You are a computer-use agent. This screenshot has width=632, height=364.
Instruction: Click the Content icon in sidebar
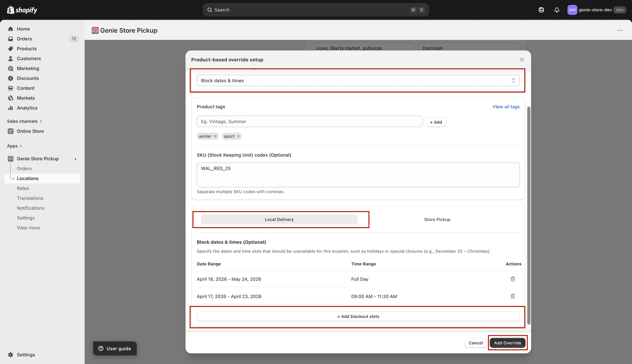(x=11, y=88)
